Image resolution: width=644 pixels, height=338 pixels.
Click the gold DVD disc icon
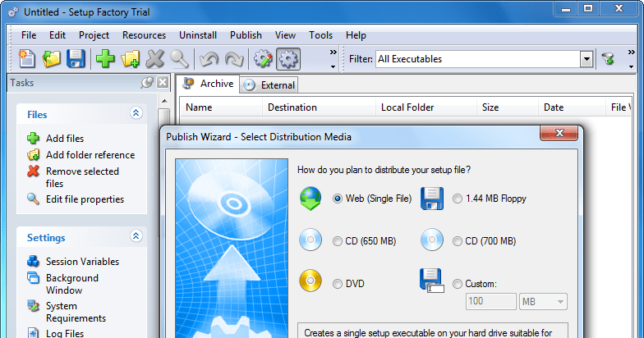pyautogui.click(x=310, y=281)
